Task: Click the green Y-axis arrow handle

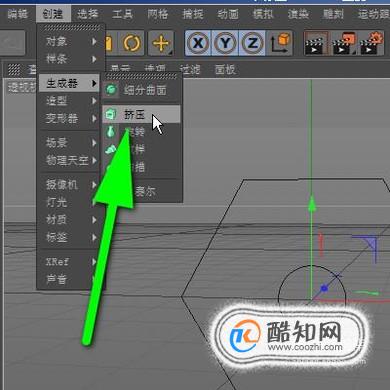Action: pos(311,204)
